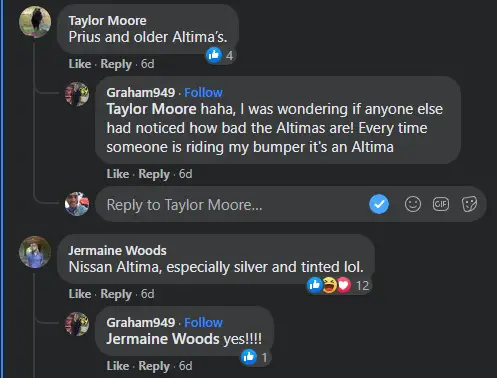Image resolution: width=497 pixels, height=378 pixels.
Task: Like Graham949's reply about riding my bumper
Action: 118,174
